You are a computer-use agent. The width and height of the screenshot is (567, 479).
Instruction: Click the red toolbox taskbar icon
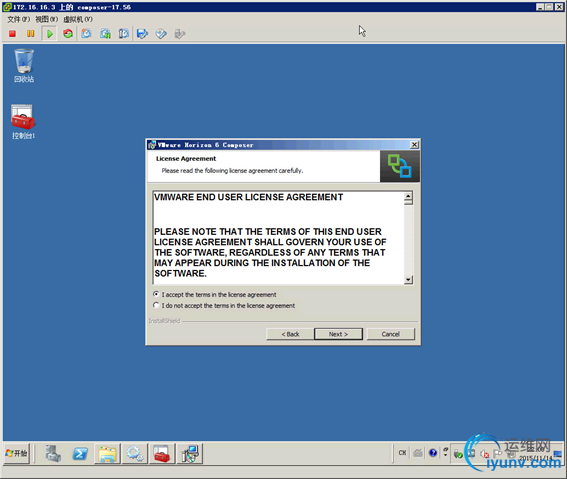(x=162, y=453)
